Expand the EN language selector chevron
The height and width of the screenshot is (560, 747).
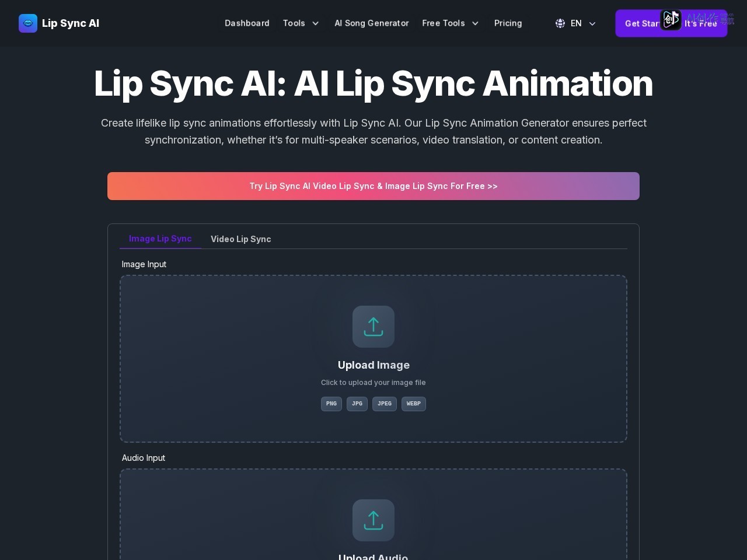click(x=592, y=23)
